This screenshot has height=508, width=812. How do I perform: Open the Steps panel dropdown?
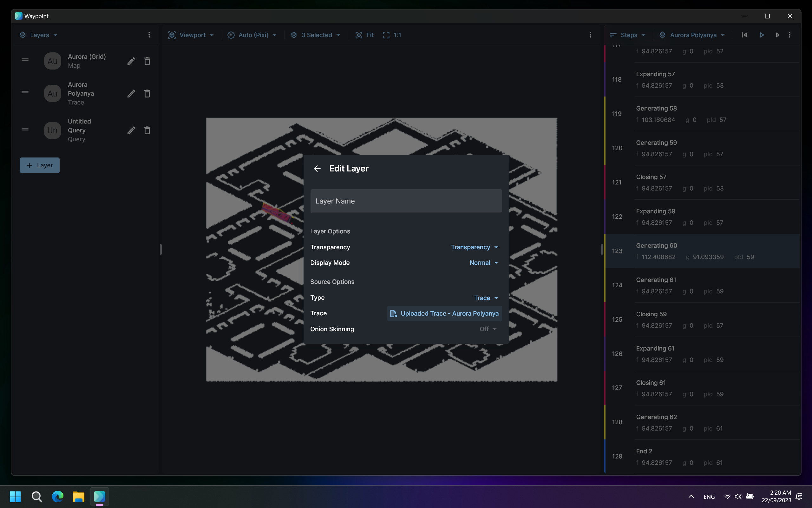pyautogui.click(x=627, y=35)
